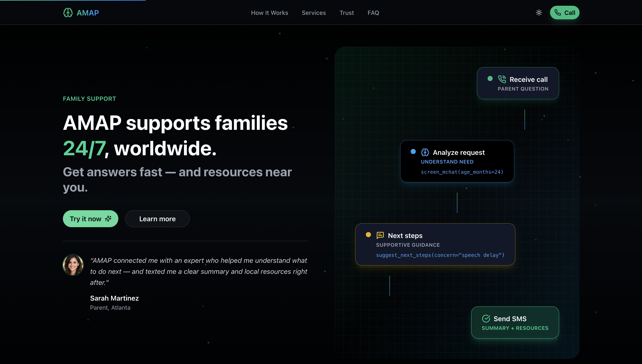Click the sparkle icon in Try it now
Screen dimensions: 642x364
(108, 219)
